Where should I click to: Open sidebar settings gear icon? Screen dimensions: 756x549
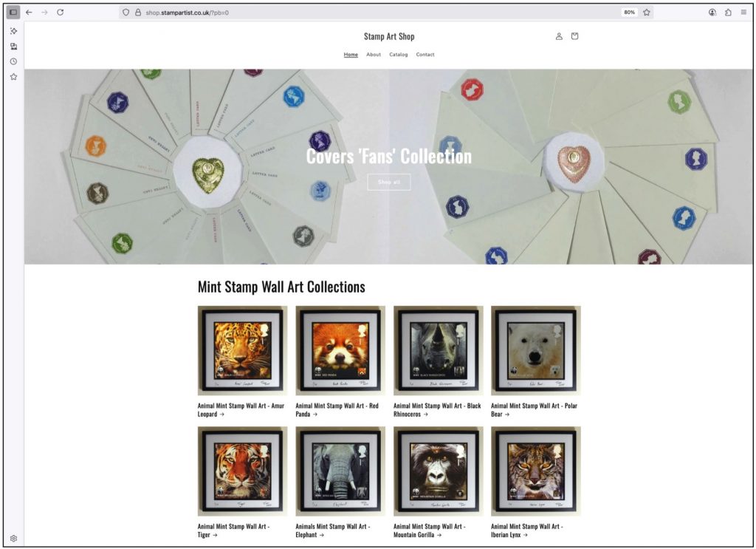(x=13, y=539)
